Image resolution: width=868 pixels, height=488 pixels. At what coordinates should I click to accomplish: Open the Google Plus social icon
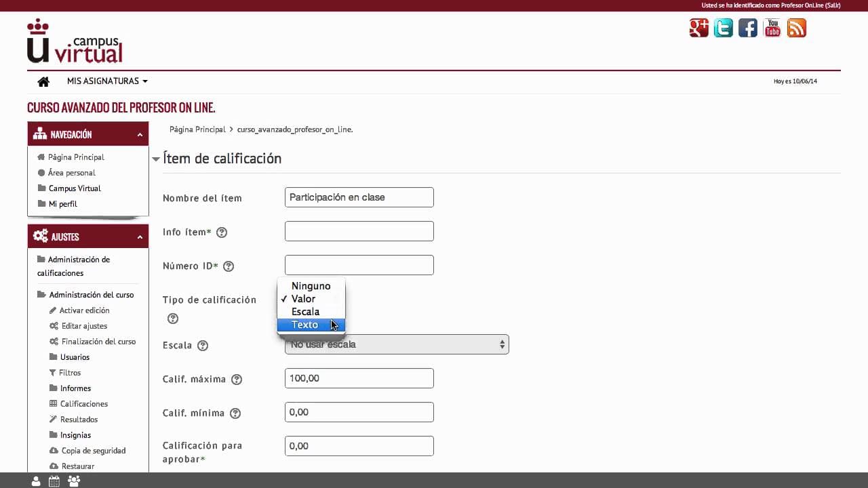699,28
